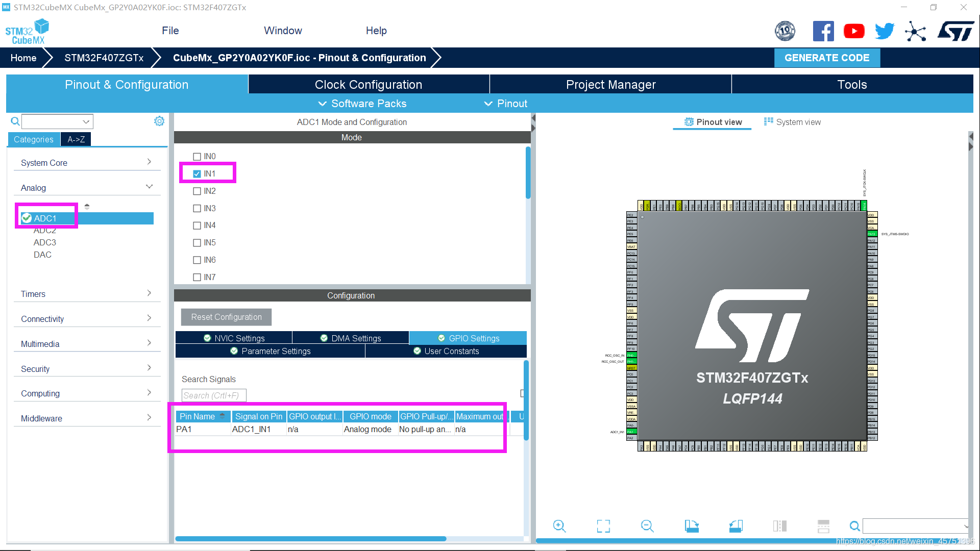Click the GENERATE CODE button
The height and width of the screenshot is (551, 980).
(826, 58)
